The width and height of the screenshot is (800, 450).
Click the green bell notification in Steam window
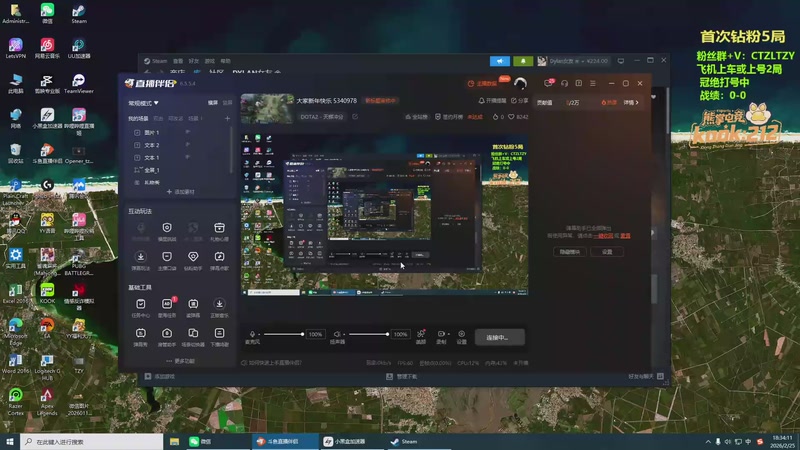click(x=523, y=61)
